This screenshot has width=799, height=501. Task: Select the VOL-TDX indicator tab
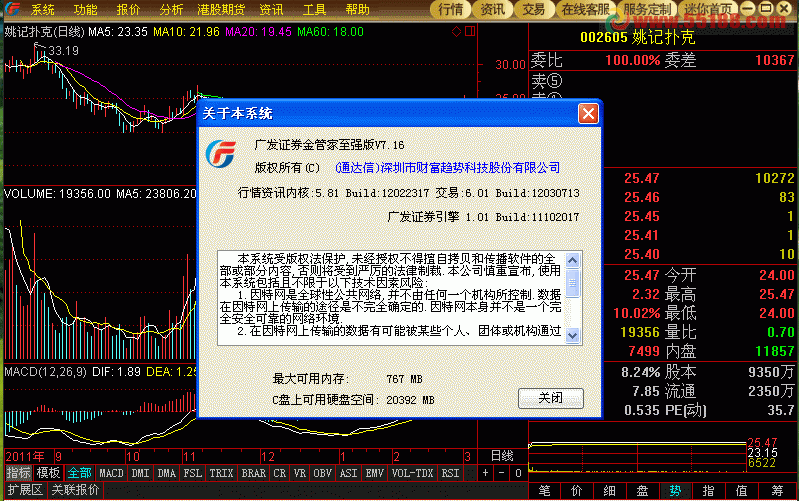412,473
